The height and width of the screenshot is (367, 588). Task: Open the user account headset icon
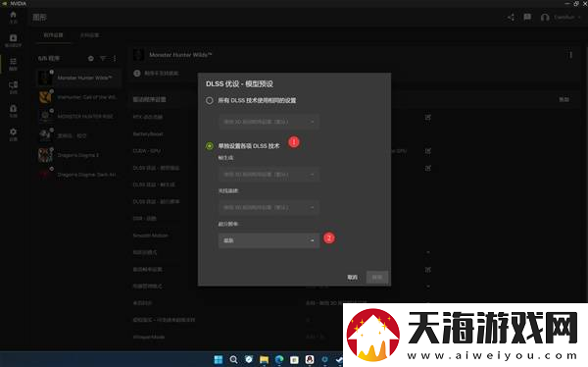tap(545, 18)
